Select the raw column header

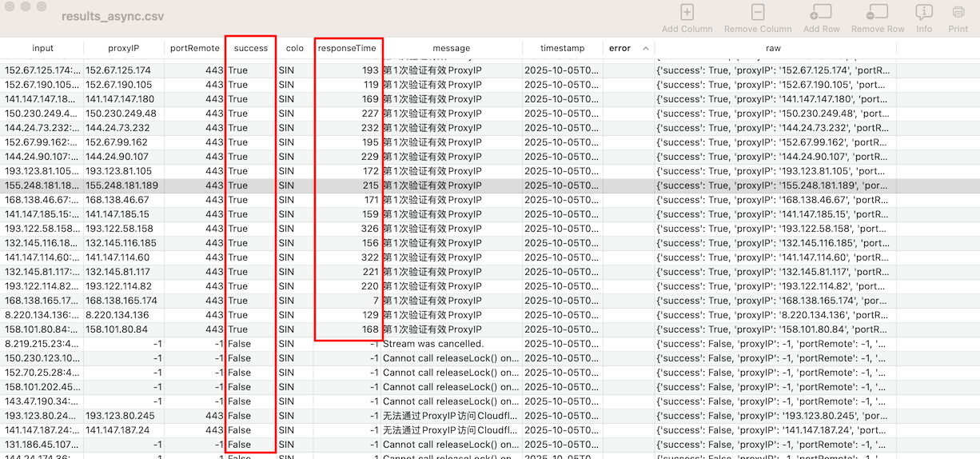[x=772, y=48]
